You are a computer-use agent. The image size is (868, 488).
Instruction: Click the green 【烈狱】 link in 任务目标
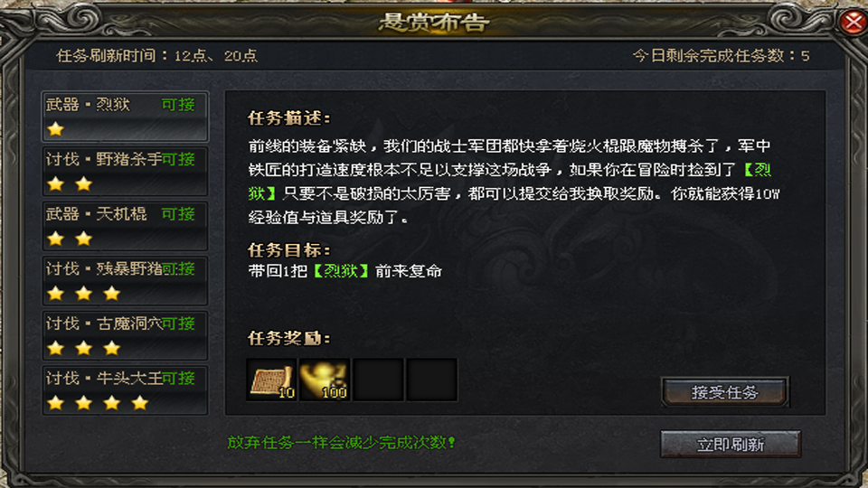(341, 271)
